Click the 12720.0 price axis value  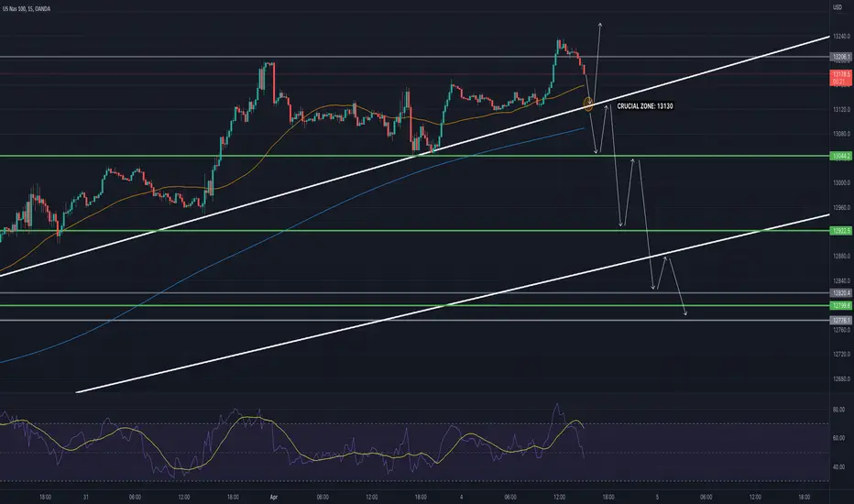click(841, 354)
